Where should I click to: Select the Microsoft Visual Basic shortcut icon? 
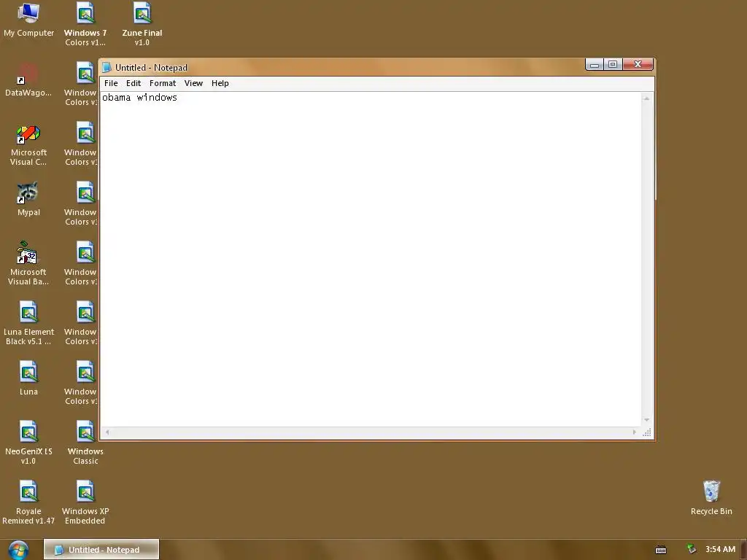(28, 263)
